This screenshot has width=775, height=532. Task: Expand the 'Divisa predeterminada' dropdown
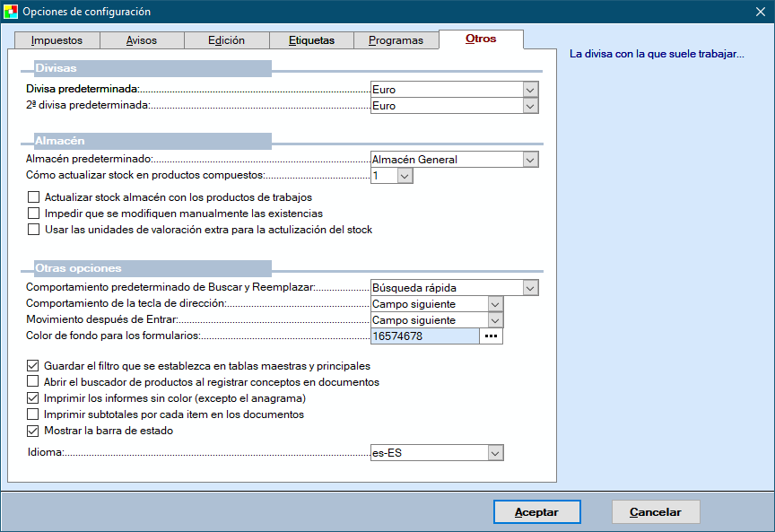[x=530, y=90]
